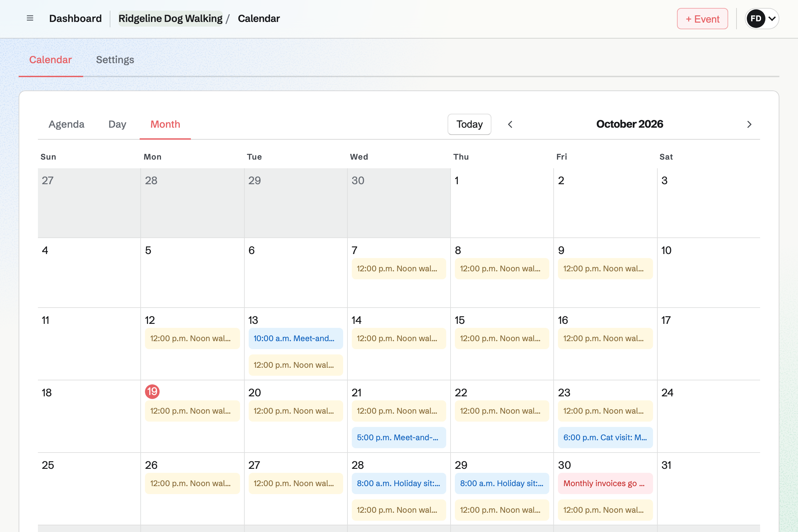798x532 pixels.
Task: Click the October 2026 month title
Action: click(x=629, y=124)
